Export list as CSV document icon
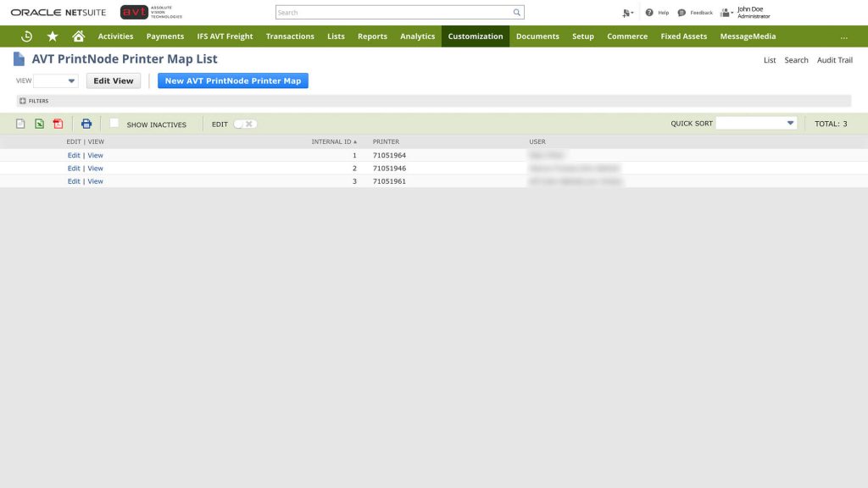Image resolution: width=868 pixels, height=488 pixels. [x=20, y=124]
